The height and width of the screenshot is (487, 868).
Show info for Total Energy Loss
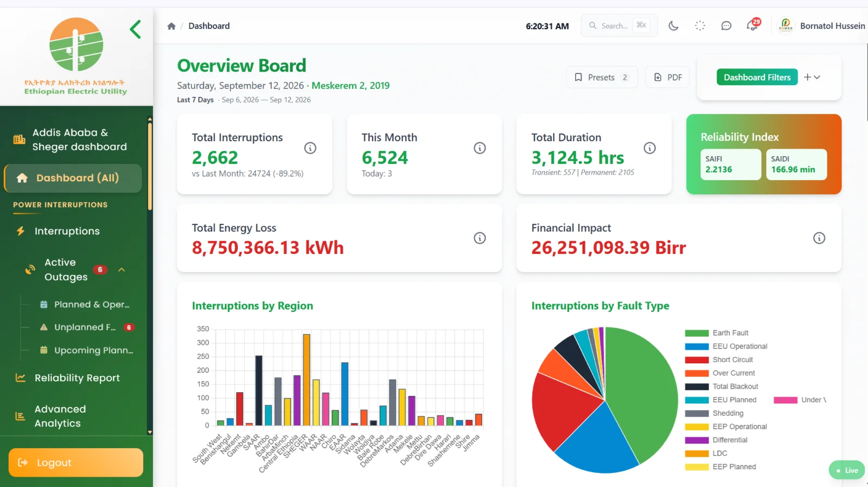pos(480,238)
